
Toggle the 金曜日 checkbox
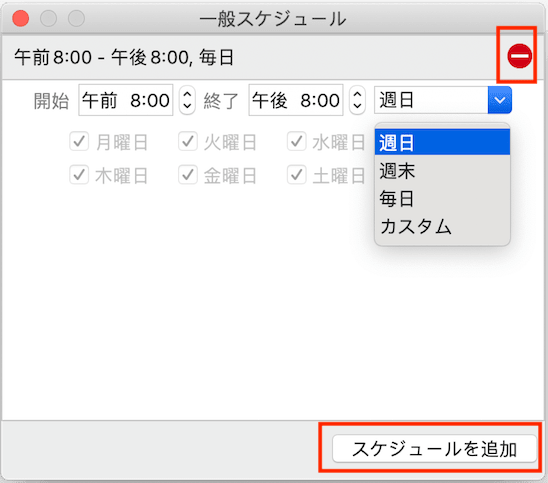click(188, 175)
